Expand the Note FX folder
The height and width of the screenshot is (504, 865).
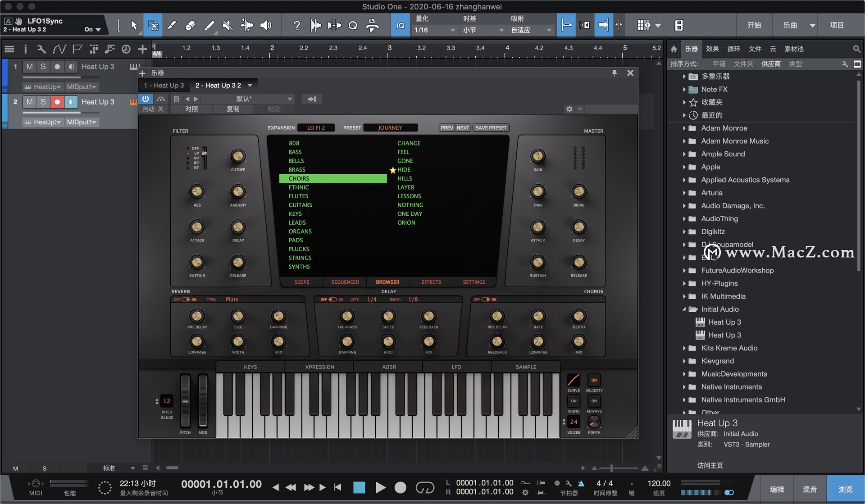684,89
